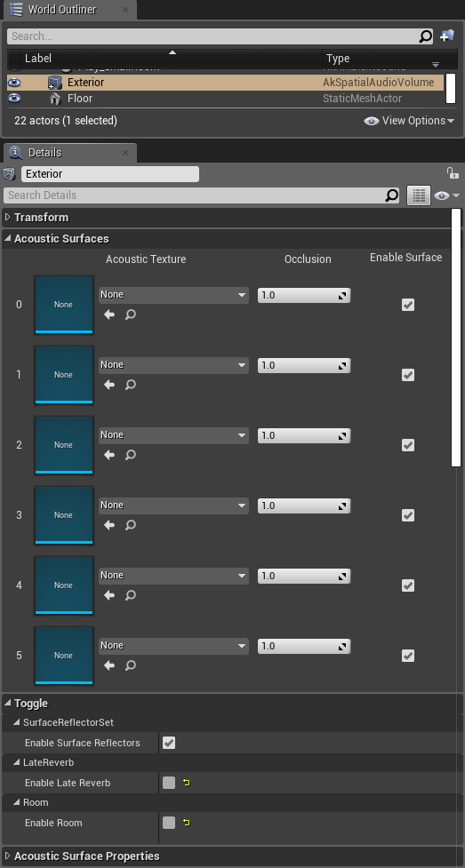Open Acoustic Texture dropdown for surface 1
Image resolution: width=465 pixels, height=868 pixels.
coord(173,365)
